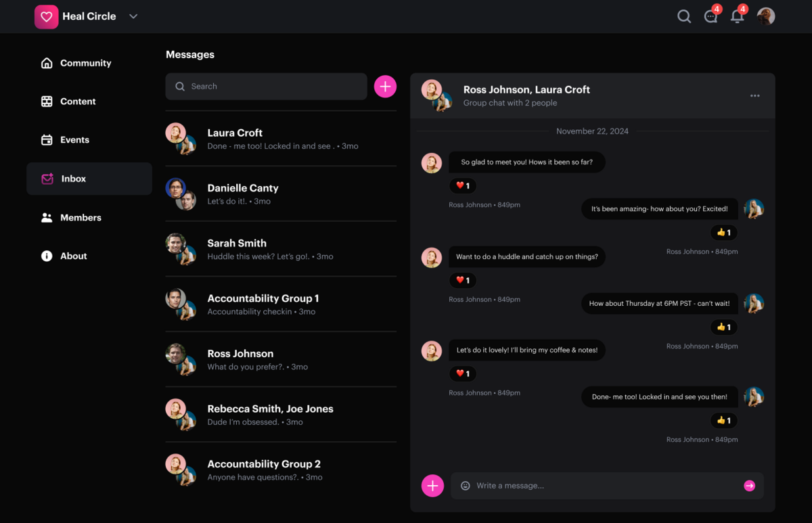This screenshot has width=812, height=523.
Task: Open the user profile avatar menu
Action: (766, 16)
